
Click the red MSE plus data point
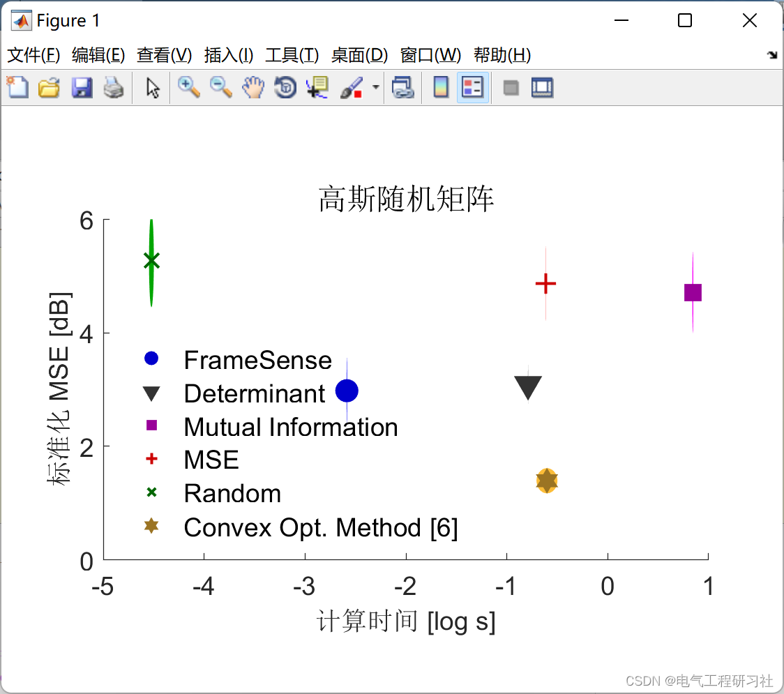[x=545, y=283]
